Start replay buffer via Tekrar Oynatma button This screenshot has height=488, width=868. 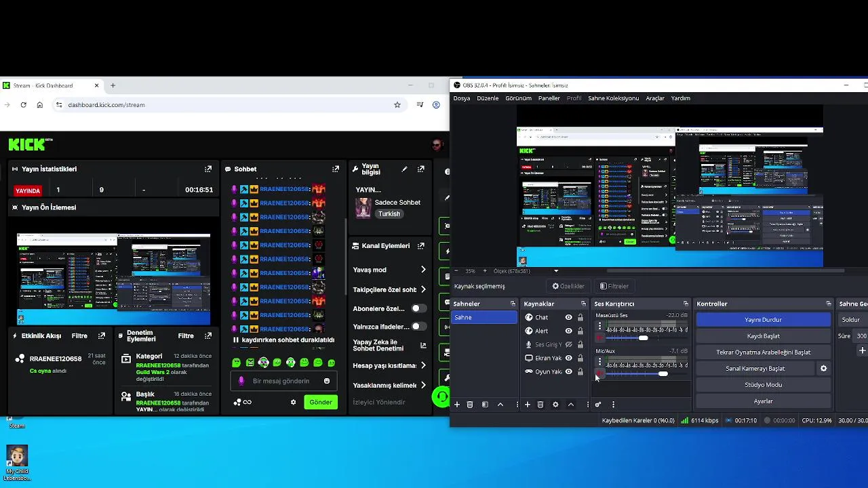pos(764,352)
